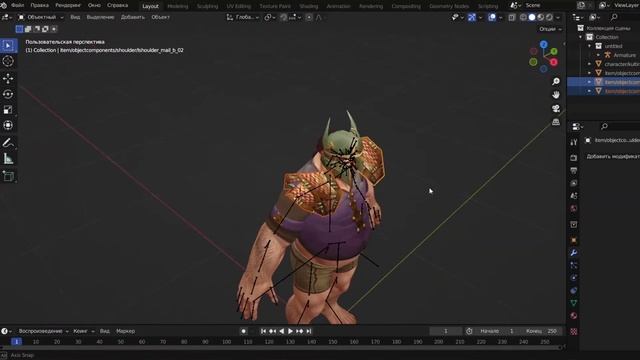The image size is (640, 360).
Task: Toggle X-ray mode
Action: point(512,17)
